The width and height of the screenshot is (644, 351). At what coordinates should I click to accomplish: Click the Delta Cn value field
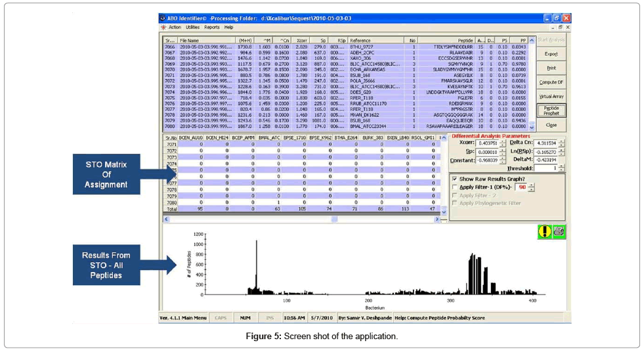[x=546, y=143]
